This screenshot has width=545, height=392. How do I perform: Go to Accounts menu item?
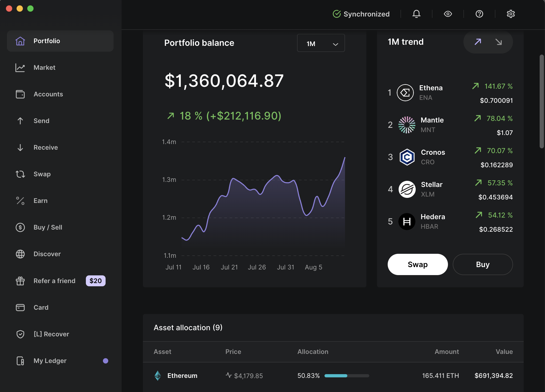click(60, 94)
